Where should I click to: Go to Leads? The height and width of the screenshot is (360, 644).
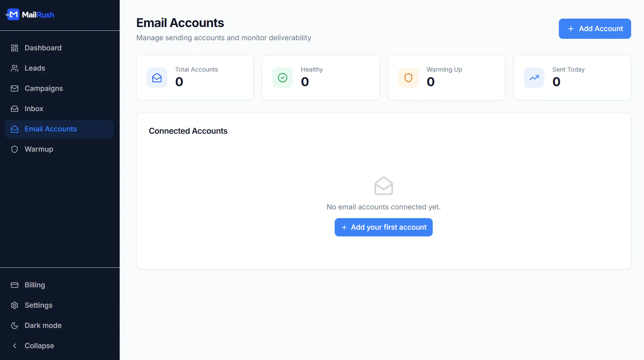[59, 68]
